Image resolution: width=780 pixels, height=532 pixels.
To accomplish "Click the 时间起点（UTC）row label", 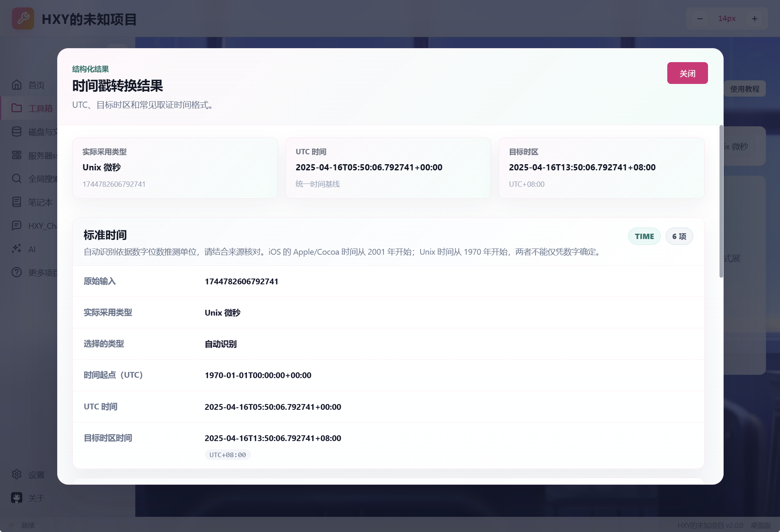I will point(113,375).
